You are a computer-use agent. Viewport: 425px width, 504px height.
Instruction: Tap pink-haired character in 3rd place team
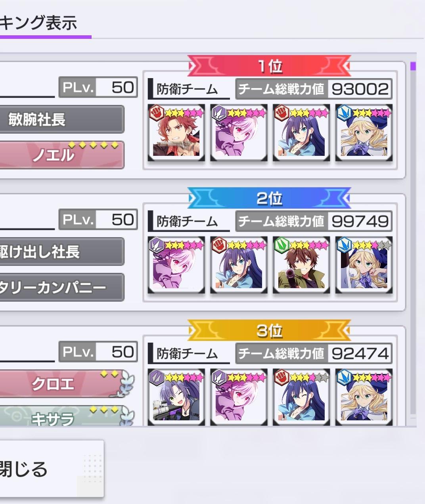click(239, 397)
